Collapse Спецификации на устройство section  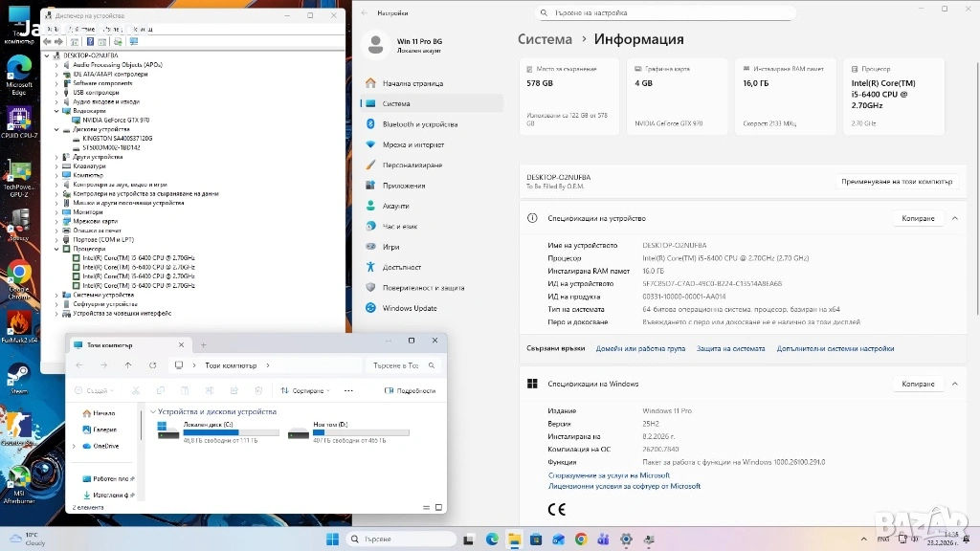click(x=954, y=218)
